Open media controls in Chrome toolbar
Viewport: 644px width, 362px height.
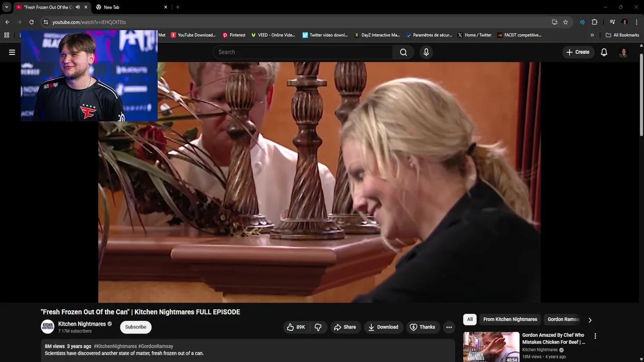pos(612,22)
